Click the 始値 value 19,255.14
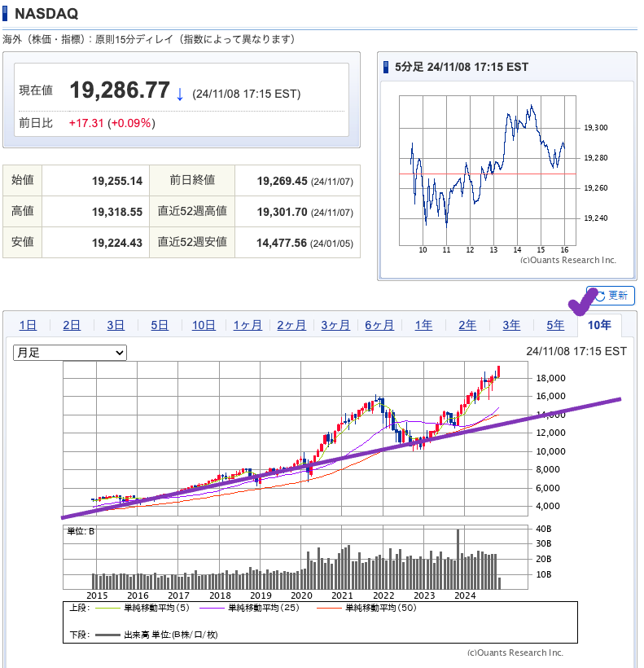644x668 pixels. [x=117, y=181]
